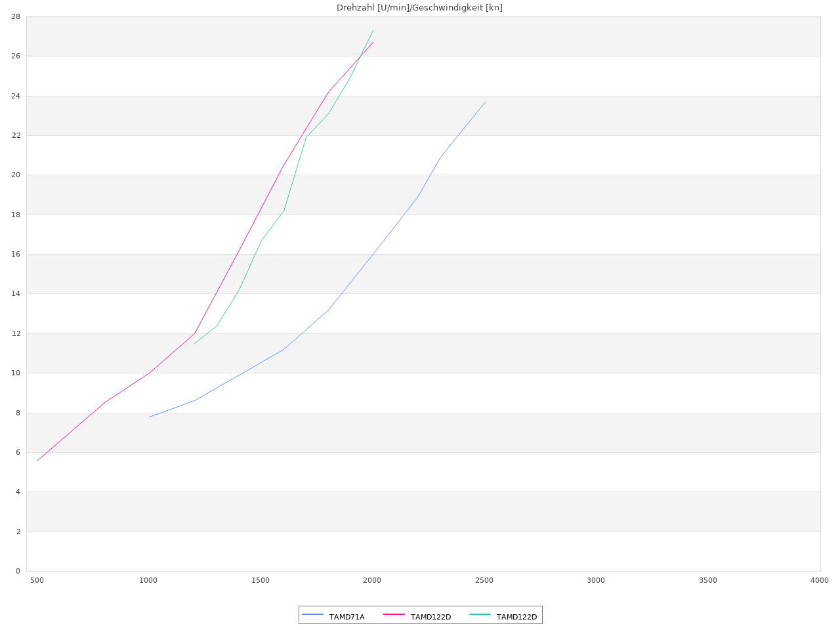This screenshot has width=840, height=630.
Task: Click the x-axis label 1500
Action: tap(261, 580)
